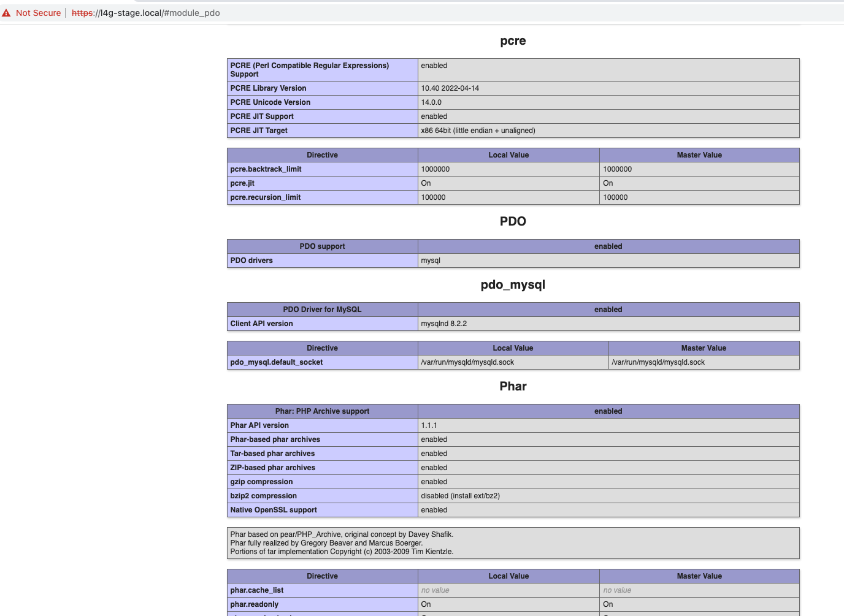Click the Master Value header in pdo_mysql table

[704, 348]
